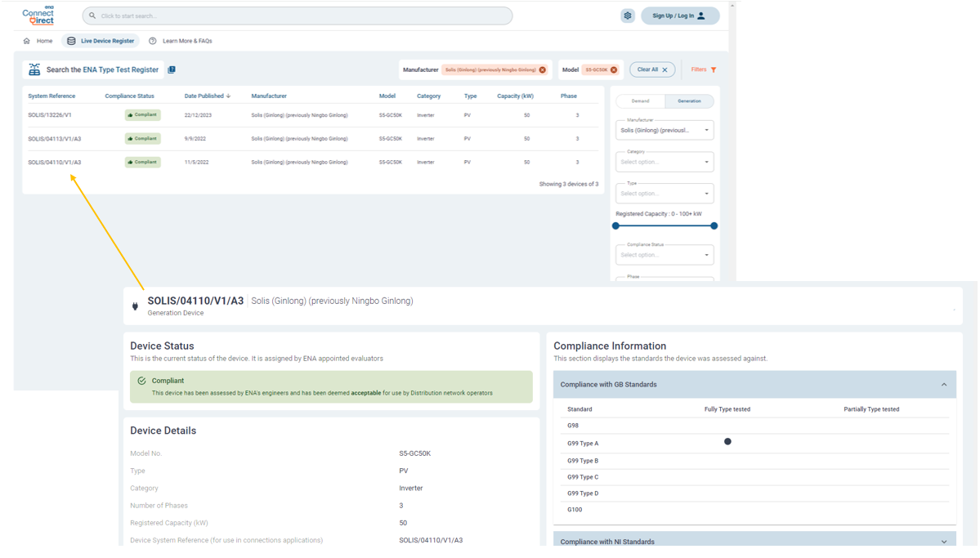Click the date 11/5/2022

click(197, 163)
